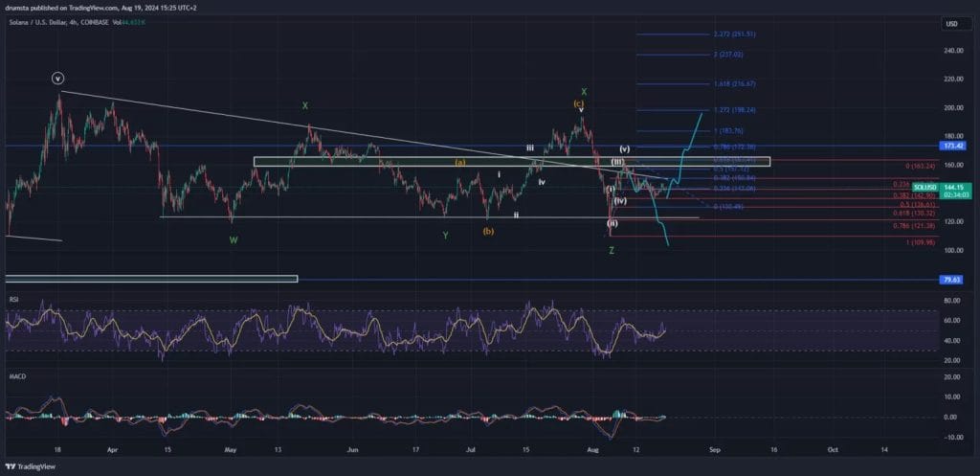Image resolution: width=980 pixels, height=476 pixels.
Task: Select the SOLUSD price label tag
Action: pyautogui.click(x=925, y=187)
